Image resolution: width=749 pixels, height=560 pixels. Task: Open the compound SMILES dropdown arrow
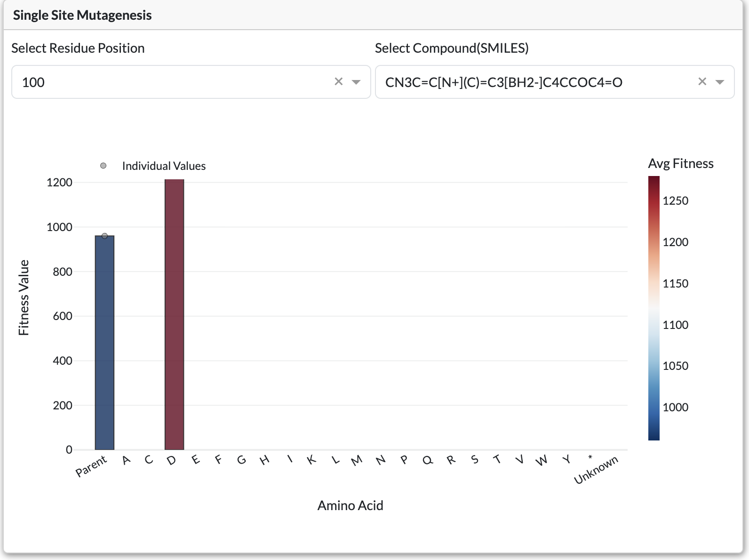click(x=719, y=82)
